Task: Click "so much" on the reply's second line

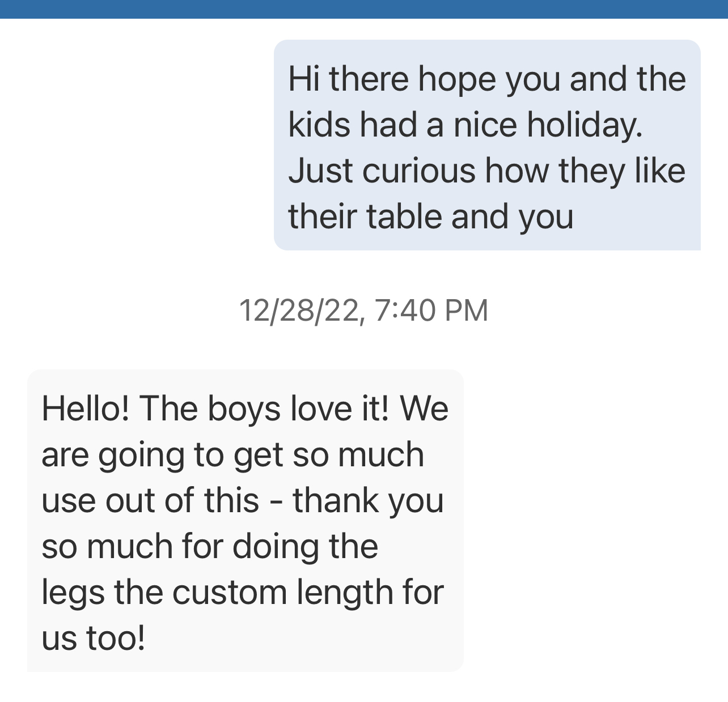Action: point(358,455)
